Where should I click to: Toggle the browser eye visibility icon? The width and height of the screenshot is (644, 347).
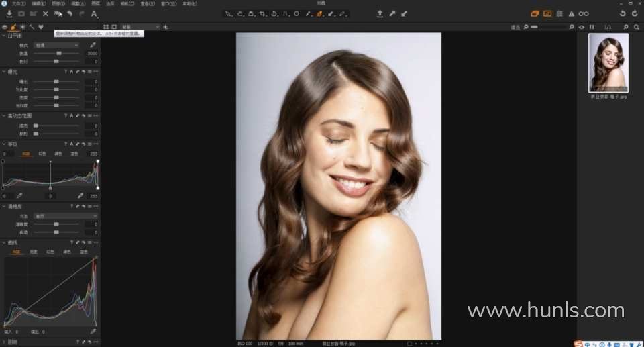pos(582,27)
